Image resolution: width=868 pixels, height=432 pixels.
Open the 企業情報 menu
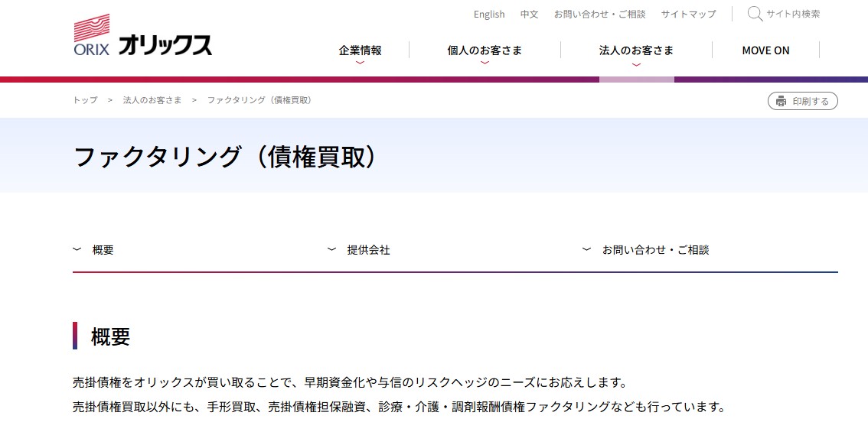[x=360, y=50]
